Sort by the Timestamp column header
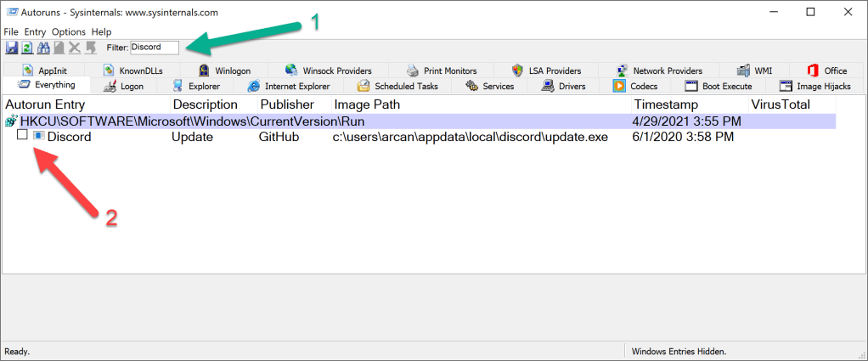Image resolution: width=868 pixels, height=361 pixels. 666,104
